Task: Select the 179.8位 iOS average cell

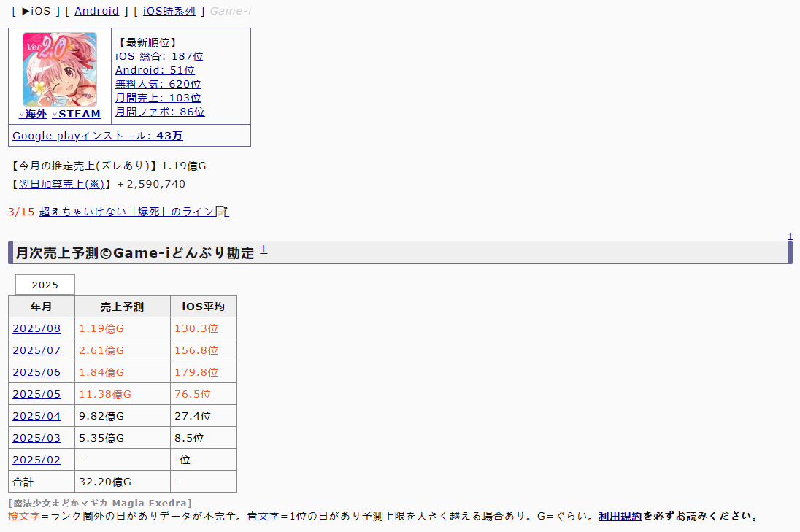Action: [204, 372]
